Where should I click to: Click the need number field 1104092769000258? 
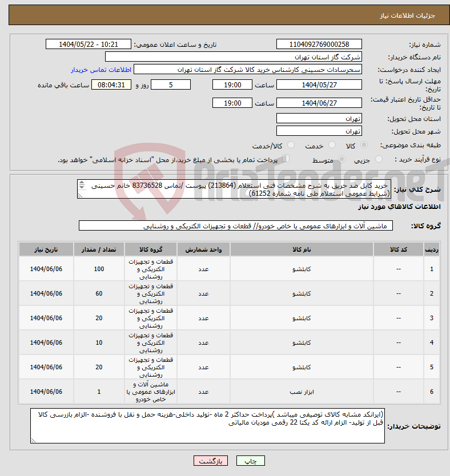319,45
